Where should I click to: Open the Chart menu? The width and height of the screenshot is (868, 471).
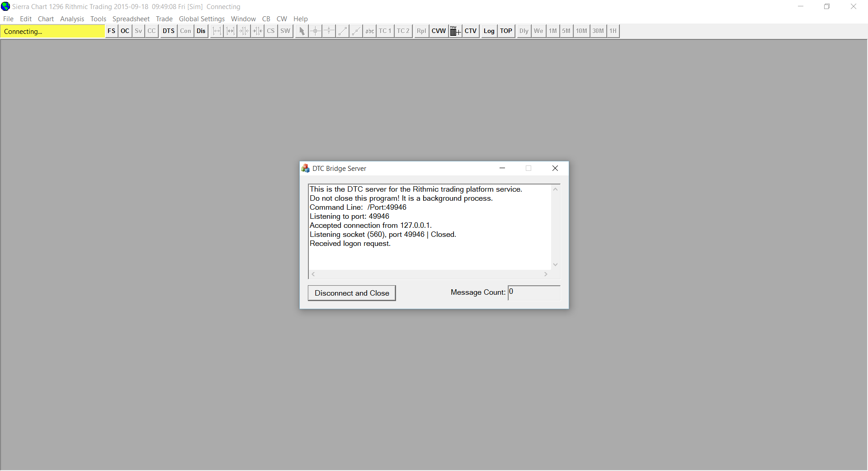pos(46,19)
